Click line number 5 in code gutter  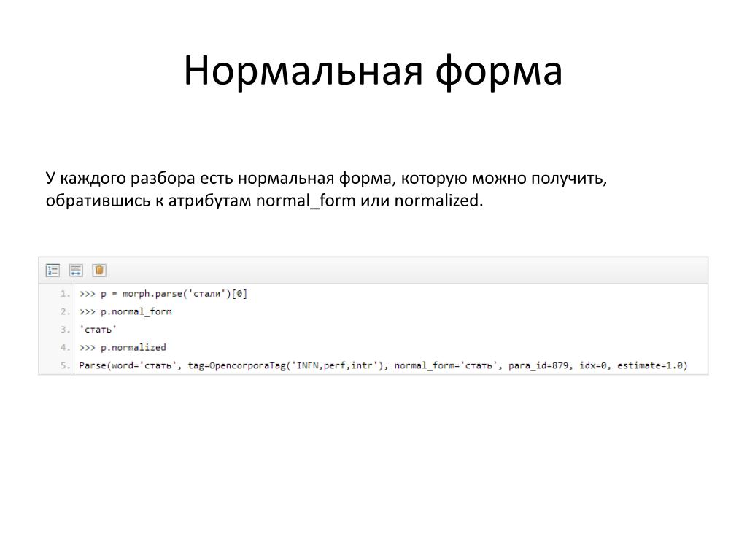[65, 366]
